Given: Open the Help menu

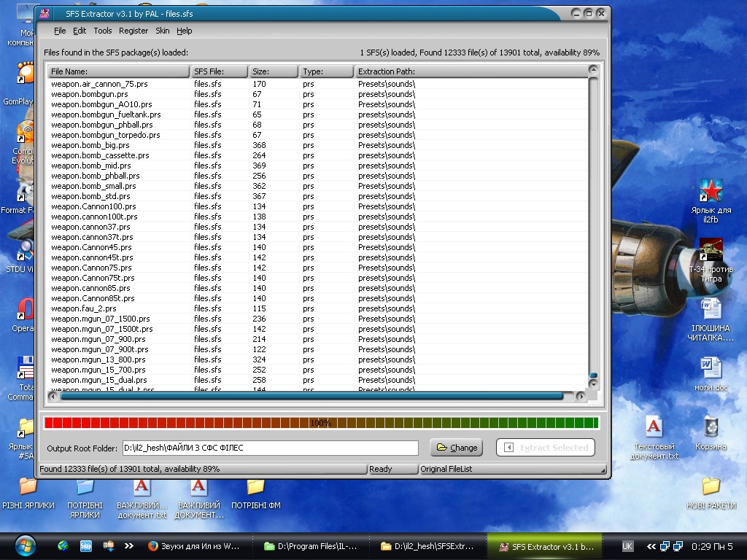Looking at the screenshot, I should [x=185, y=31].
